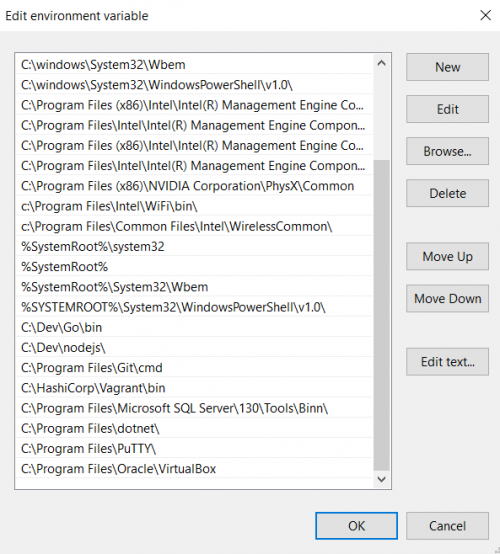The height and width of the screenshot is (554, 500).
Task: Click the Move Down button
Action: pos(447,299)
